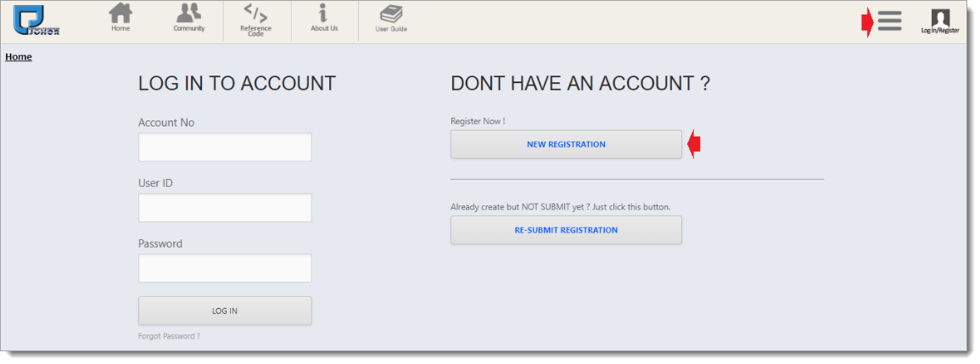Click into the User ID field
980x364 pixels.
point(225,208)
